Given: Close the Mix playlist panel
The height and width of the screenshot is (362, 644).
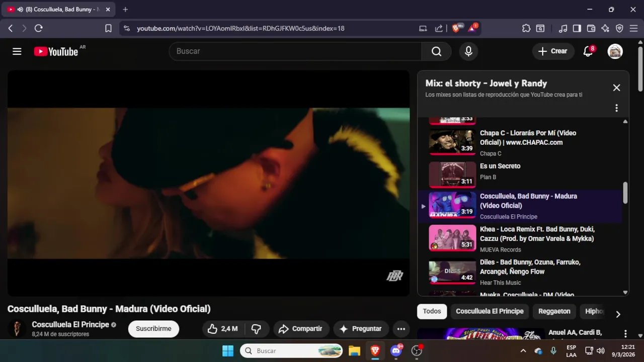Looking at the screenshot, I should pos(616,87).
